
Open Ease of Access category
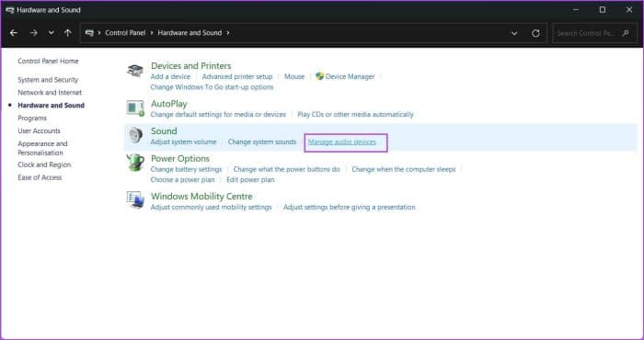40,177
